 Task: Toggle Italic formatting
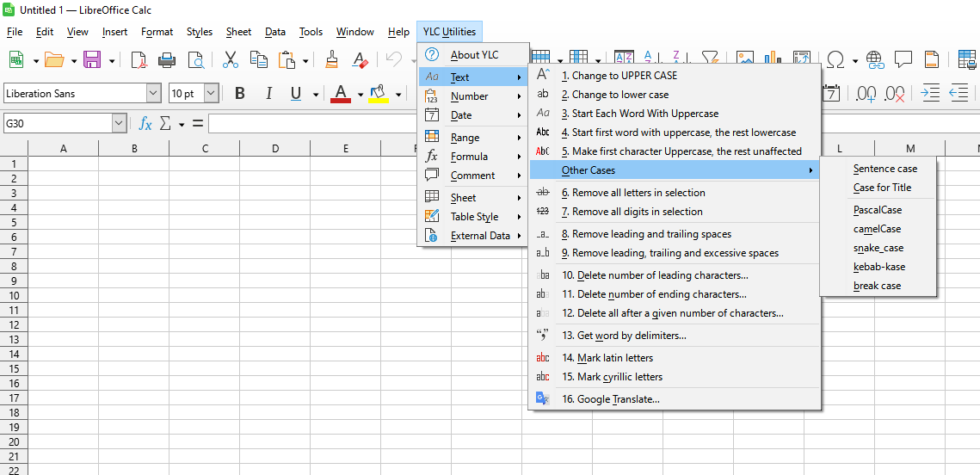tap(268, 94)
